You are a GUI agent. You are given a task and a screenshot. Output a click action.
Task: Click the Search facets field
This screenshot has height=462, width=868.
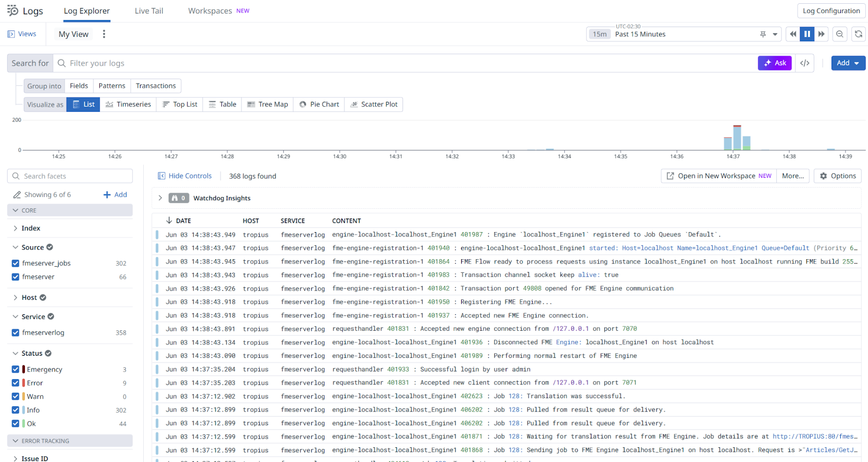click(x=70, y=176)
